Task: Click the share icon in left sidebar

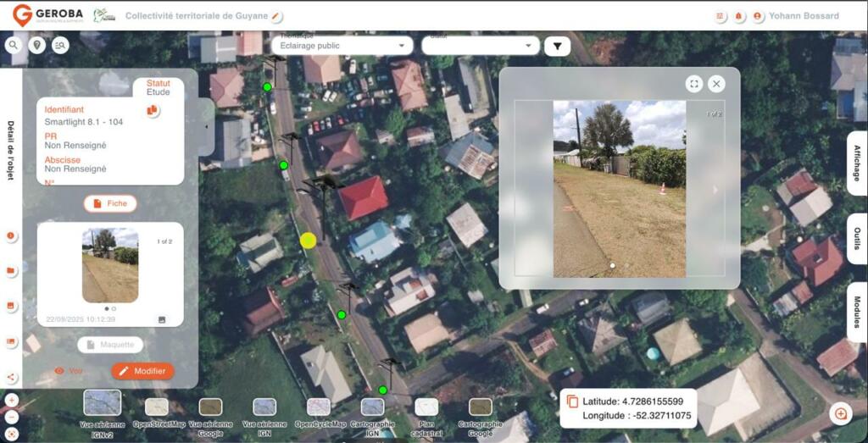Action: point(12,378)
